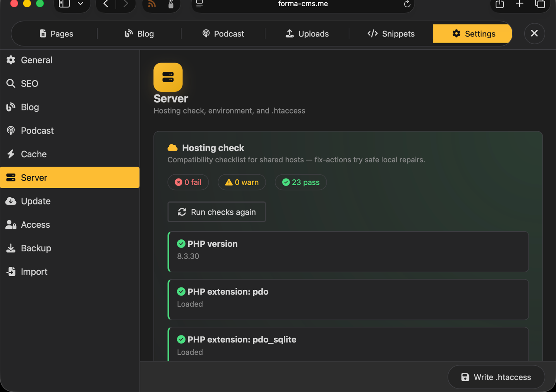Click the browser back arrow
This screenshot has width=556, height=392.
[106, 4]
